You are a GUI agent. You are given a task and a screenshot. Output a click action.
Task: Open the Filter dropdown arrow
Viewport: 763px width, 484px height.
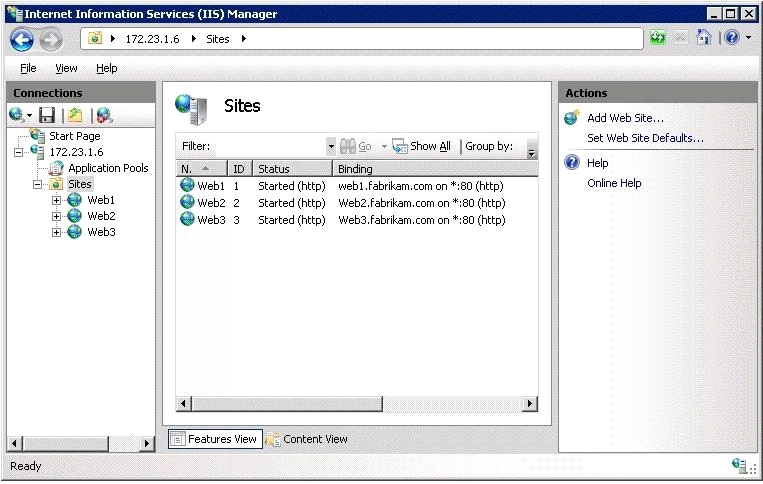331,146
